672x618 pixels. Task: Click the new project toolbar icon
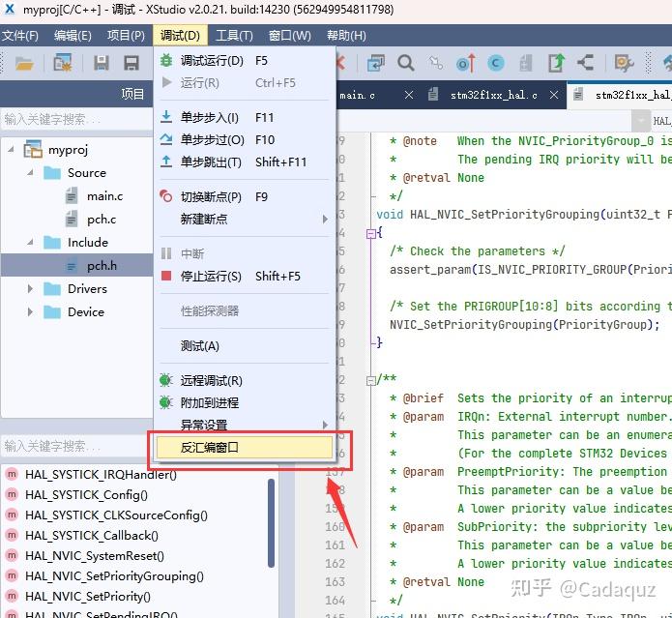click(63, 63)
